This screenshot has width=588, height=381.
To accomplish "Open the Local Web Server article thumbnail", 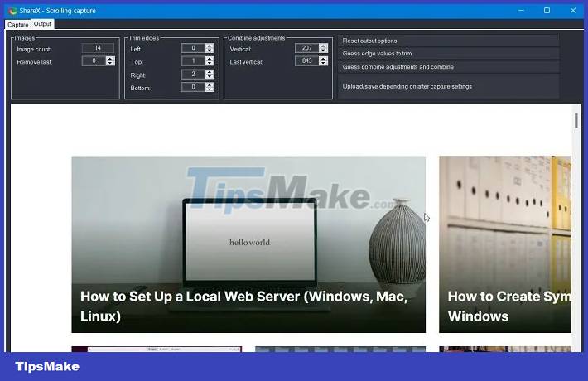I will (x=248, y=244).
